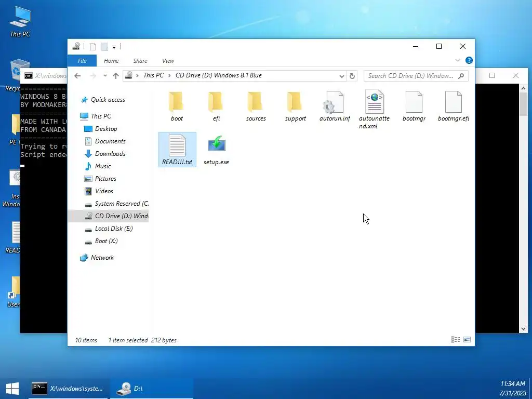
Task: Open the support folder
Action: tap(295, 106)
